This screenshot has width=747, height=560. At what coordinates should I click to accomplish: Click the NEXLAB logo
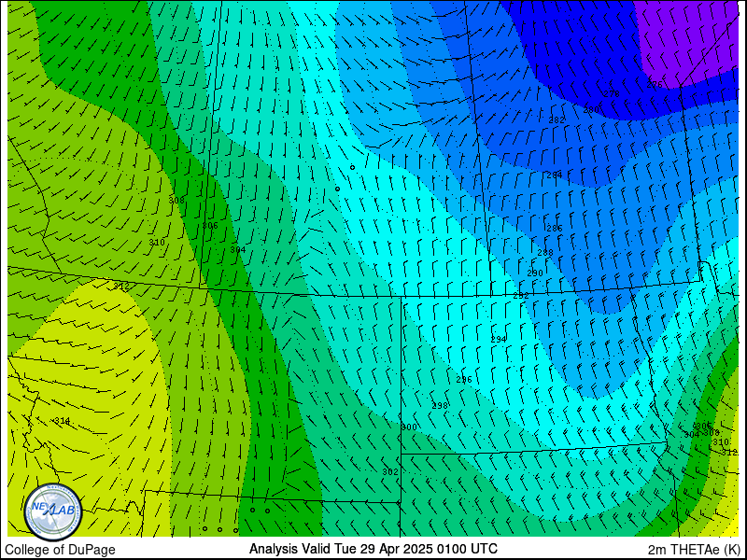(53, 512)
